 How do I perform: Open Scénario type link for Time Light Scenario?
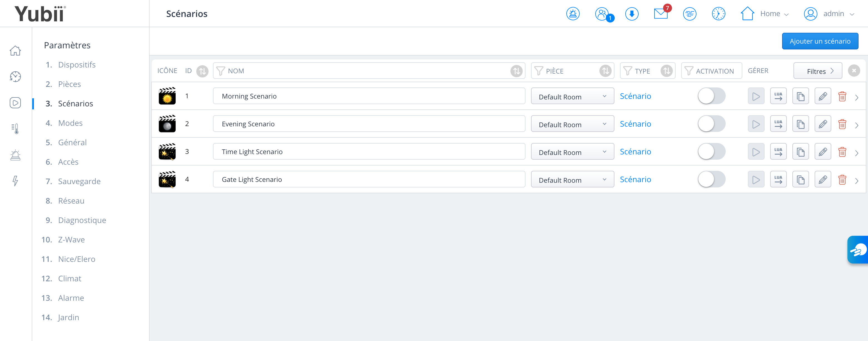[636, 152]
